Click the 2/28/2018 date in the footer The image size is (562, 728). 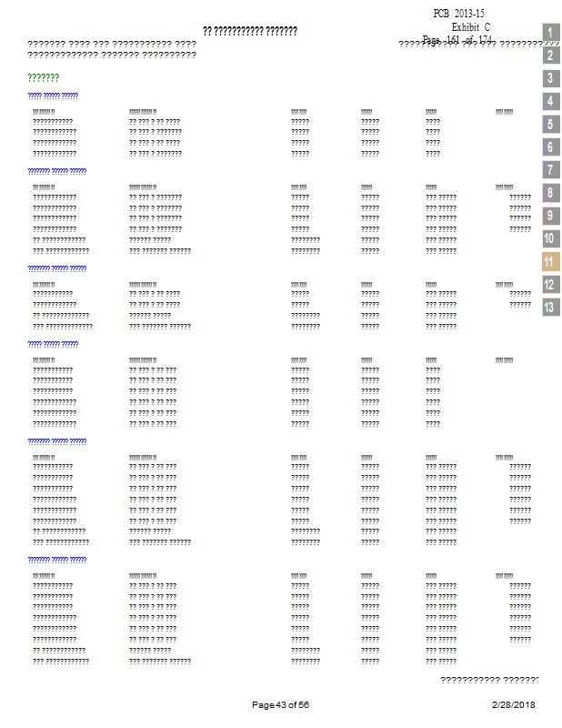coord(513,705)
